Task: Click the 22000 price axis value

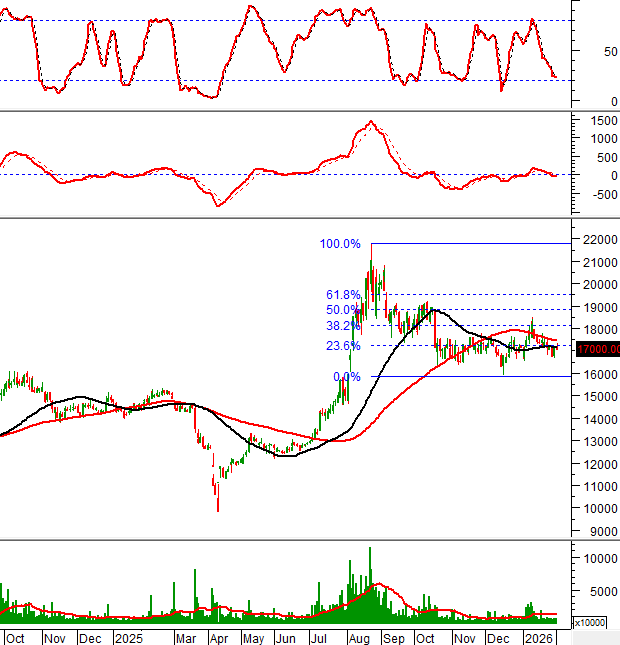Action: [598, 241]
